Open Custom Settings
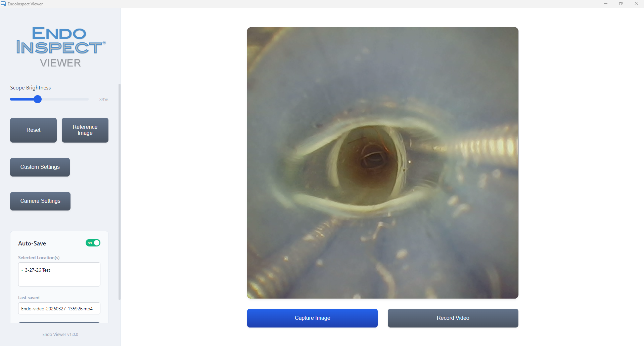The image size is (644, 346). click(40, 167)
